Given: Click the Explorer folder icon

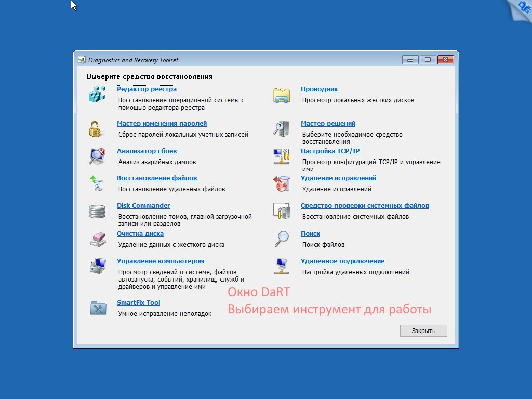Looking at the screenshot, I should coord(281,95).
